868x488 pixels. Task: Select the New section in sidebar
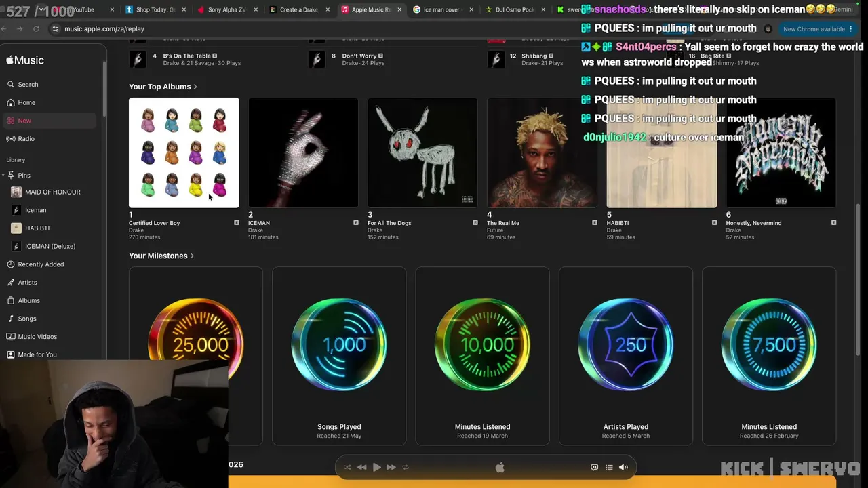51,121
